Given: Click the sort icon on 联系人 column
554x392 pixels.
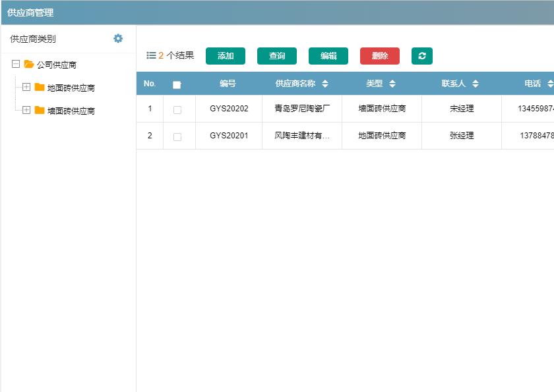Looking at the screenshot, I should [x=474, y=83].
